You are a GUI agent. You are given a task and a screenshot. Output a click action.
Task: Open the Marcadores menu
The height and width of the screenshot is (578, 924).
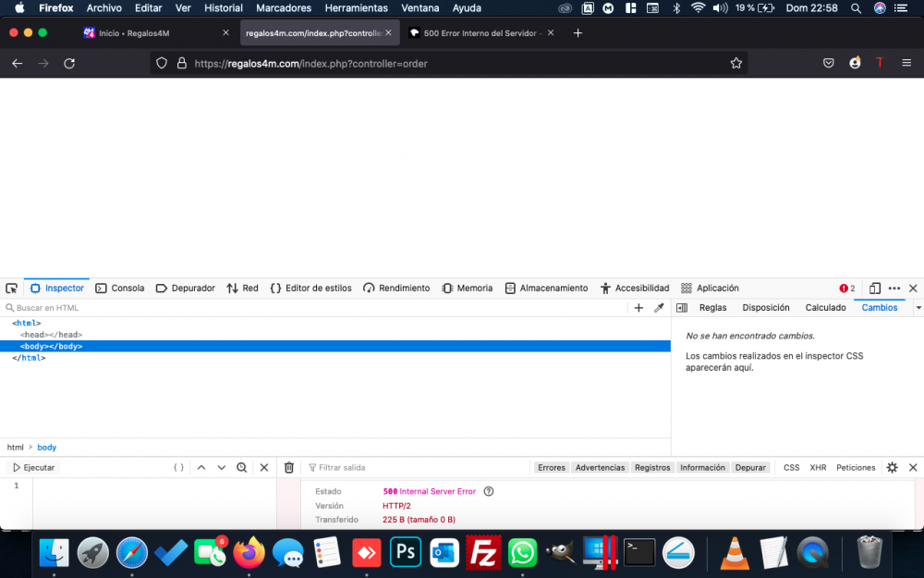pos(283,8)
